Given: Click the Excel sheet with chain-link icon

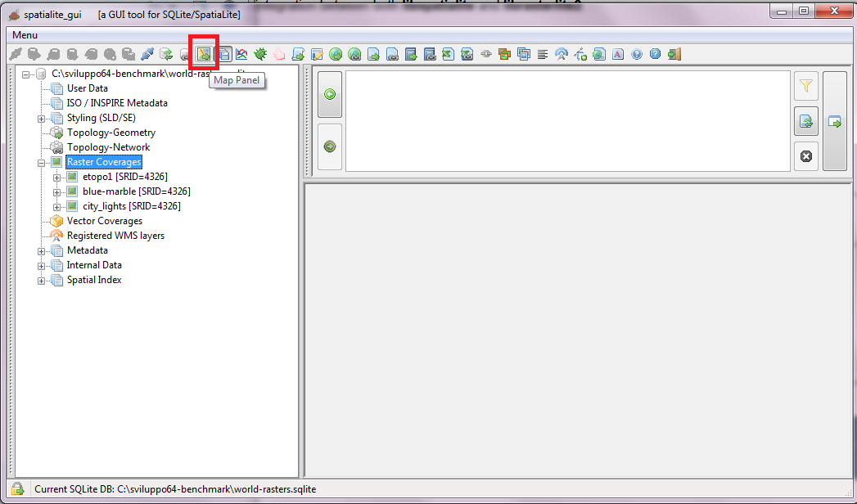Looking at the screenshot, I should pos(467,54).
